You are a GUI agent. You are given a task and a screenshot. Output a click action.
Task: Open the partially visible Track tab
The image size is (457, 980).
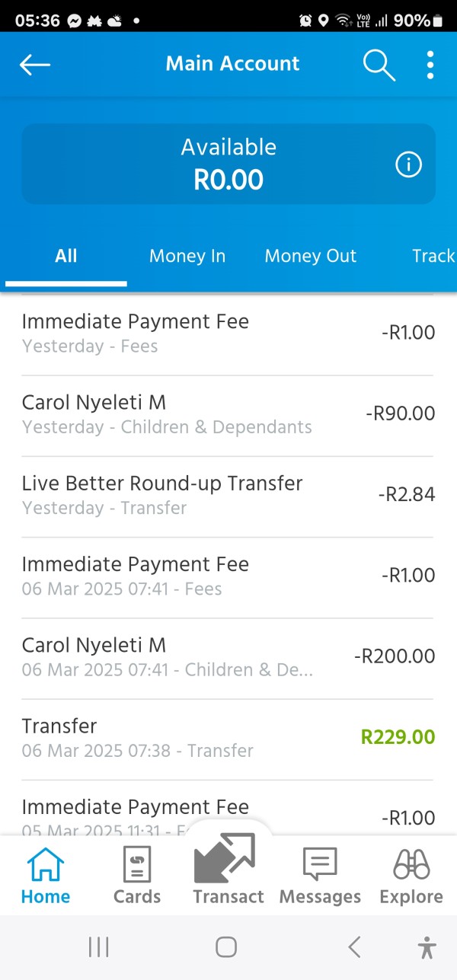point(433,256)
